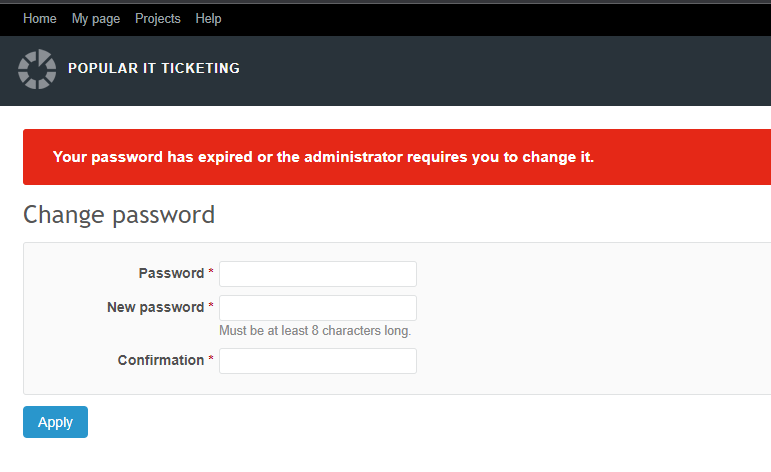771x472 pixels.
Task: Go to My page in top navigation
Action: (x=96, y=19)
